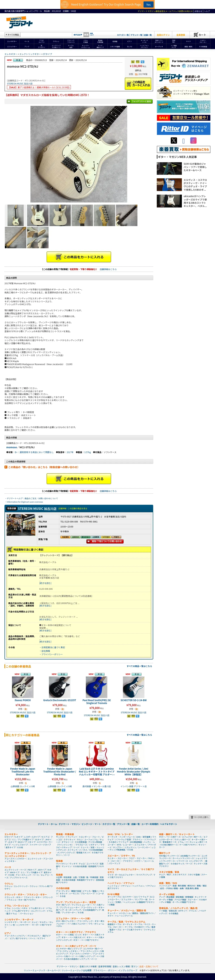Expand 続きを読む under 代表者または運営統括責任者
This screenshot has height=980, width=215.
(x=45, y=583)
